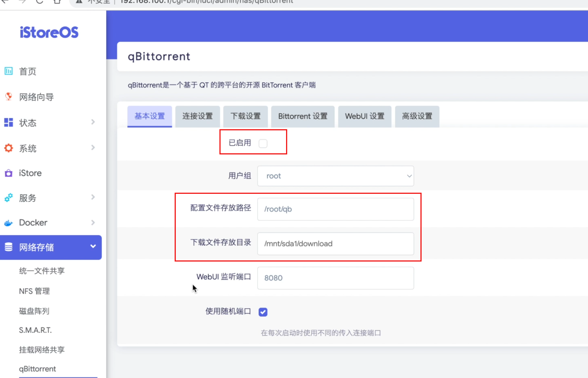Screen dimensions: 588x378
Task: Collapse the 网络存储 sidebar section
Action: [x=92, y=247]
